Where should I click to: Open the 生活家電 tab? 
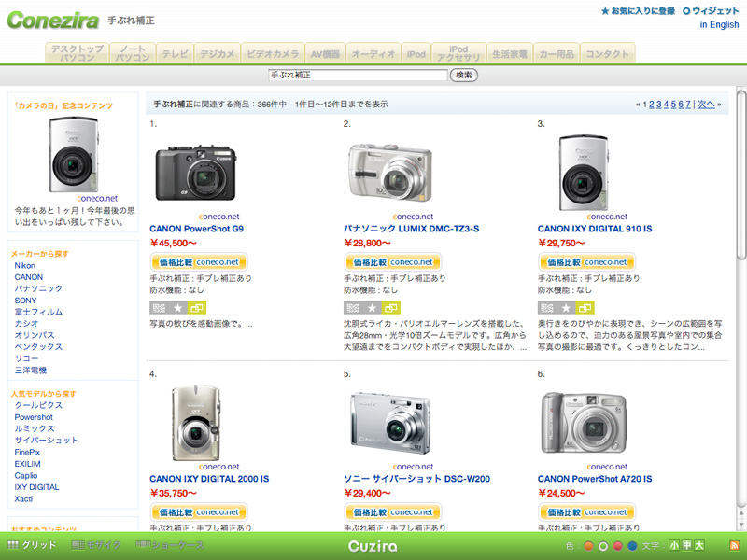510,53
